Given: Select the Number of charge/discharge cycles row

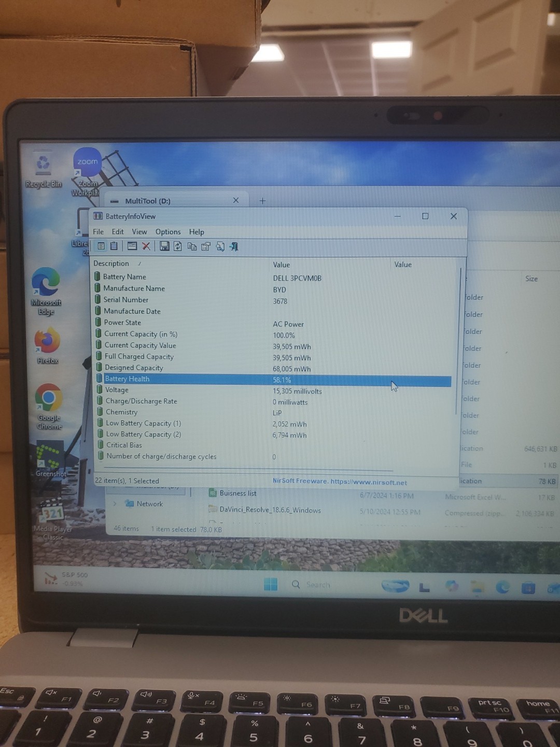Looking at the screenshot, I should (x=273, y=457).
